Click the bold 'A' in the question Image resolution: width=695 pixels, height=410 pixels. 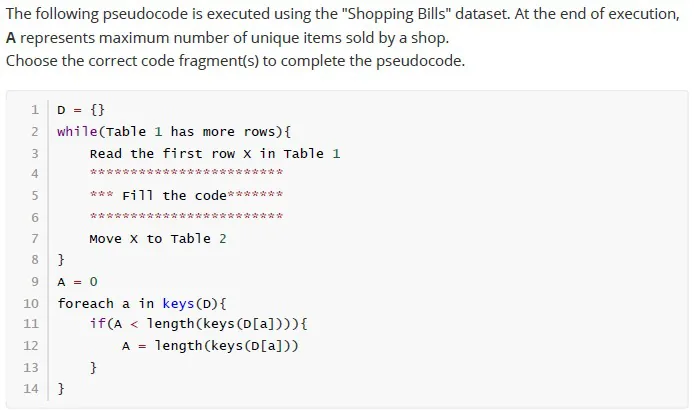[x=11, y=38]
